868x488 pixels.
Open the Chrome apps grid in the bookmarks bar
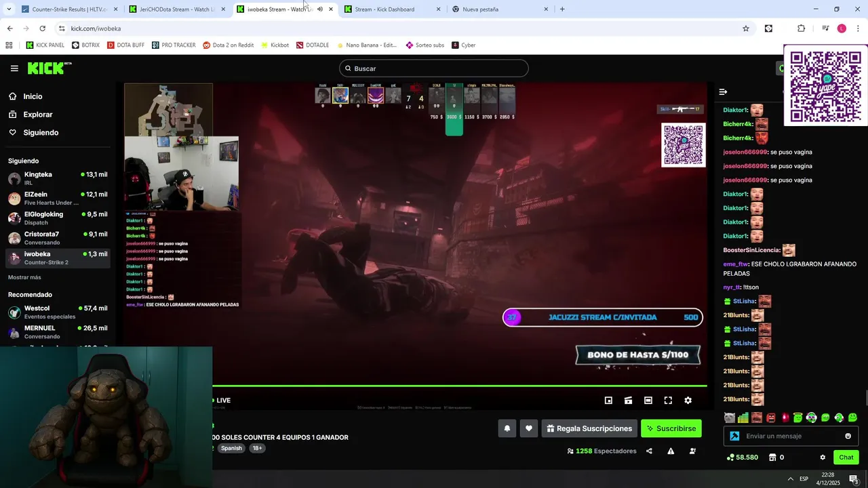click(9, 45)
